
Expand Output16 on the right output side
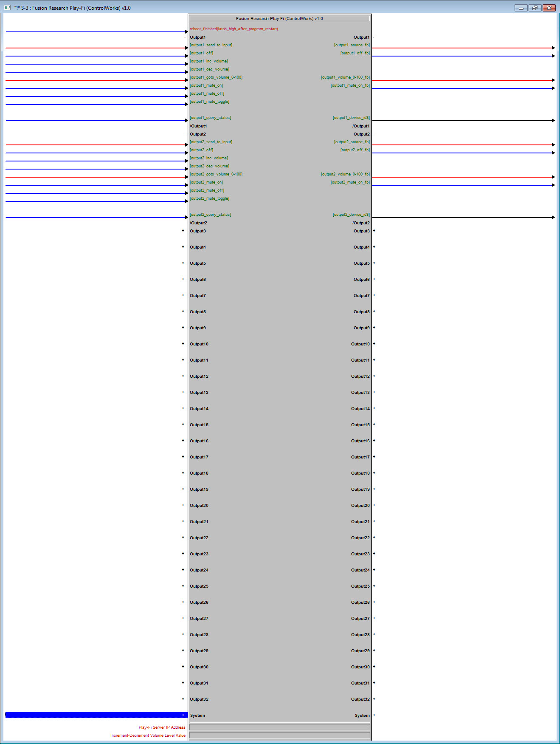click(374, 441)
